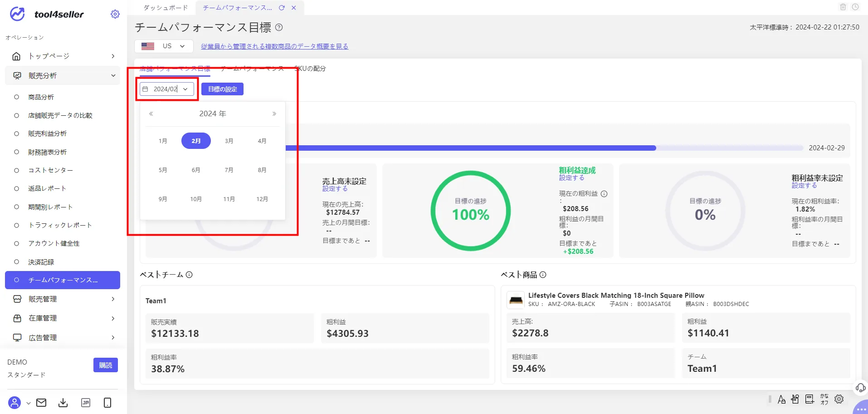Click the clock history icon at top right
Screen dimensions: 868x414
(x=855, y=7)
